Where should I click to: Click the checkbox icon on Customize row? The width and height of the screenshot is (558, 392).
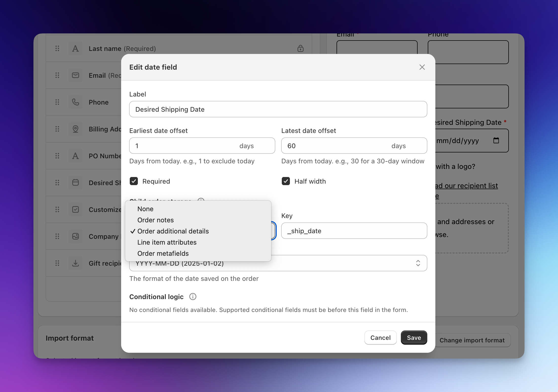76,209
